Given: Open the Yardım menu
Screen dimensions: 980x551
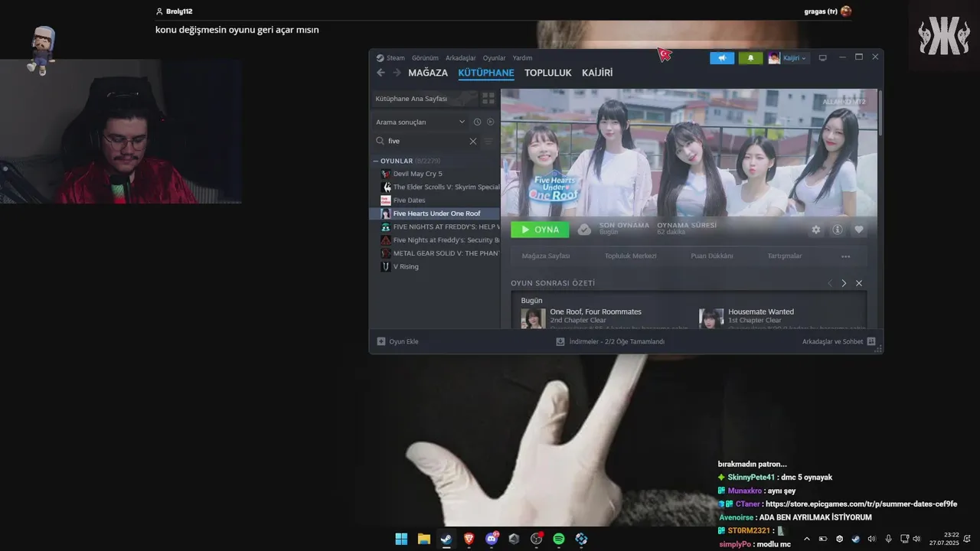Looking at the screenshot, I should point(522,58).
